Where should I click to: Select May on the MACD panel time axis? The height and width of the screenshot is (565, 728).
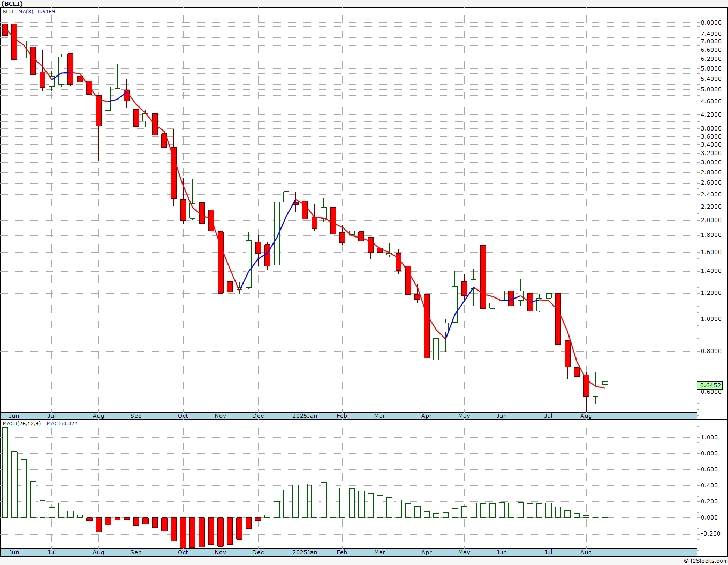464,552
